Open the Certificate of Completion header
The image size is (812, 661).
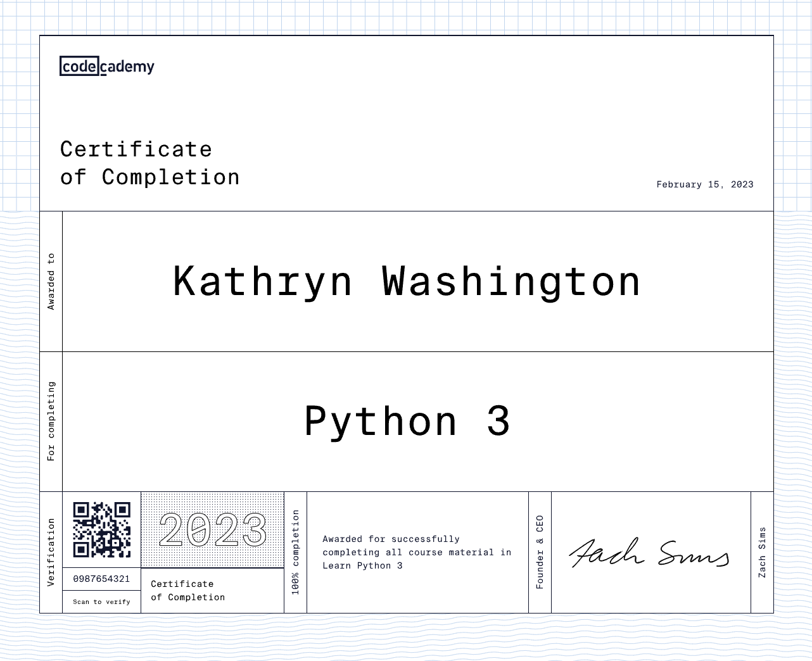149,163
